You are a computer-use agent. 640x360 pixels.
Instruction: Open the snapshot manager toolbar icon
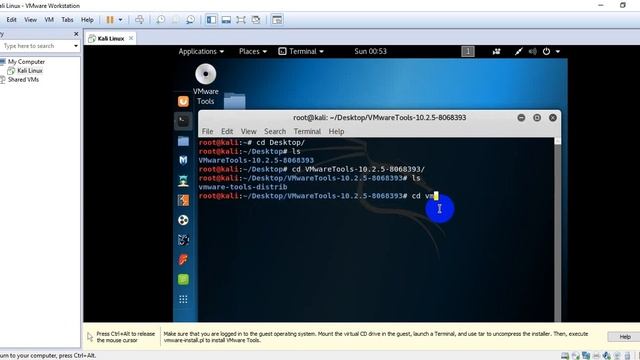191,20
